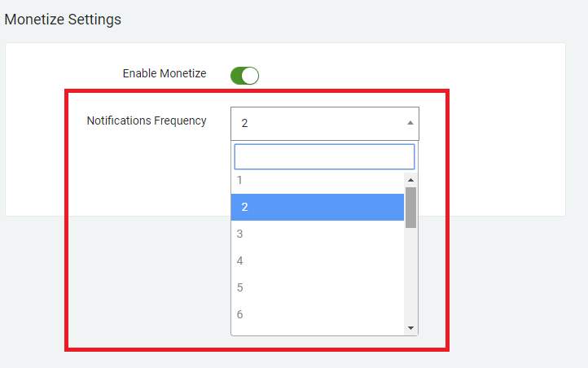The width and height of the screenshot is (588, 368).
Task: Click the scrollbar track below the thumb
Action: [x=410, y=275]
